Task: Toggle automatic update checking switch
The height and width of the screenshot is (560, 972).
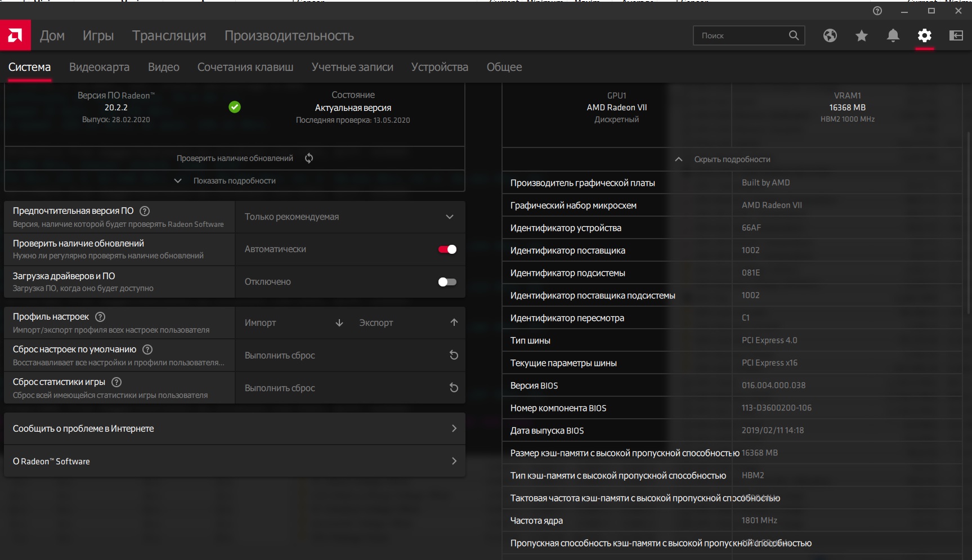Action: click(x=447, y=249)
